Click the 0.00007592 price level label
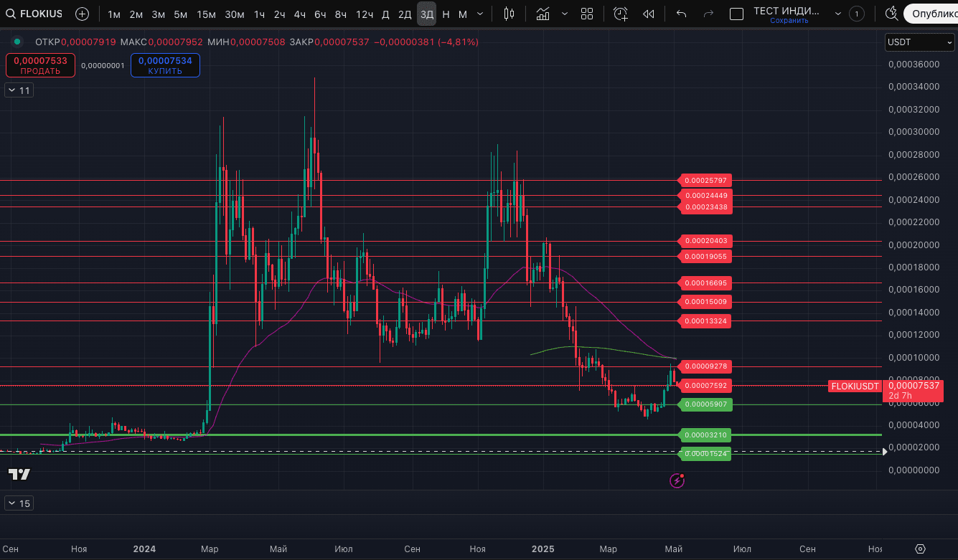Screen dimensions: 958x560 click(x=706, y=386)
